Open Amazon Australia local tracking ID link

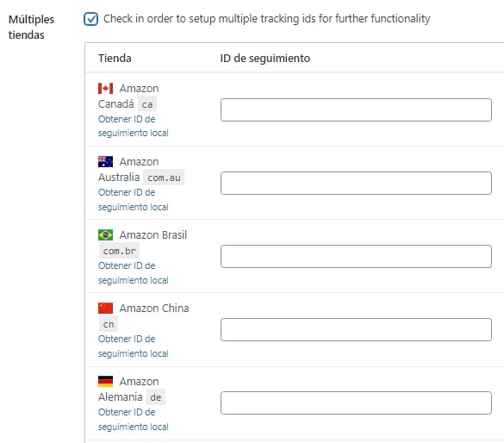coord(133,200)
